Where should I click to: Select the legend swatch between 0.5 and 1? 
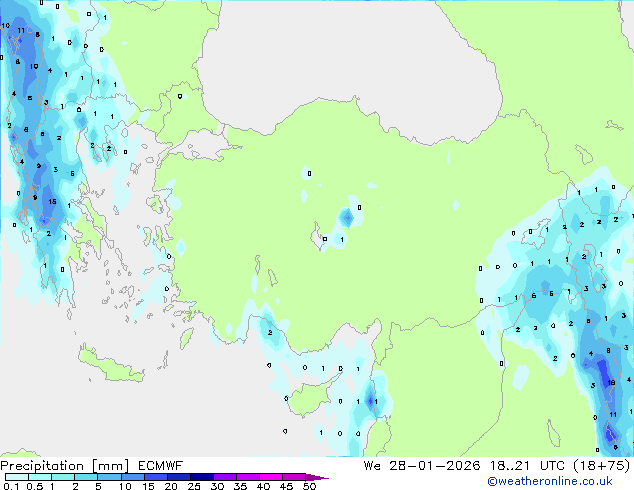coord(40,477)
